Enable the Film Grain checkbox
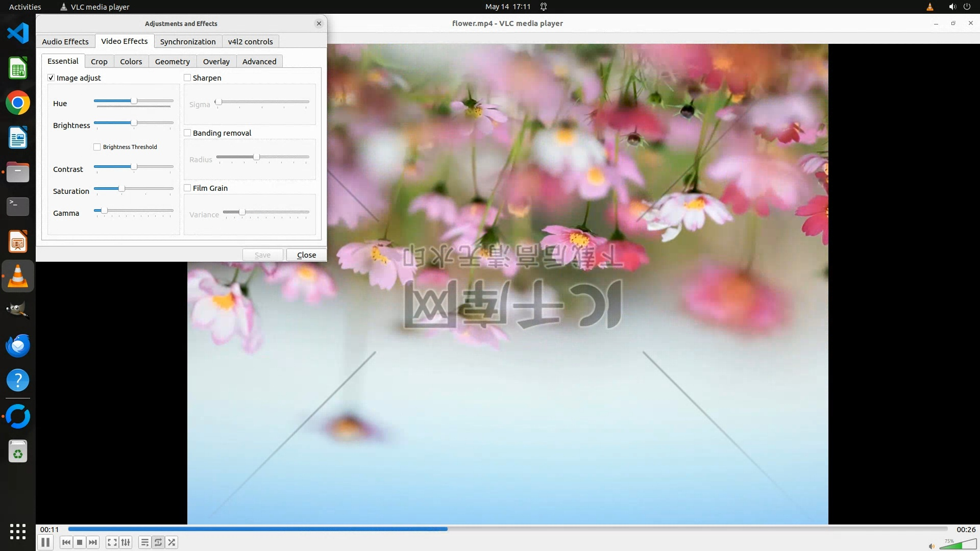The height and width of the screenshot is (551, 980). coord(187,188)
